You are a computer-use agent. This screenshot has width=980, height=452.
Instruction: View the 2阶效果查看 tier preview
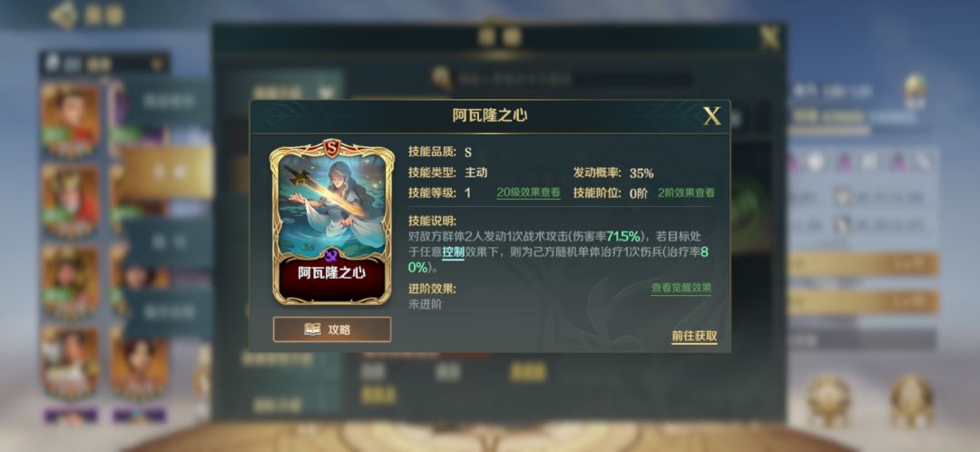coord(686,193)
